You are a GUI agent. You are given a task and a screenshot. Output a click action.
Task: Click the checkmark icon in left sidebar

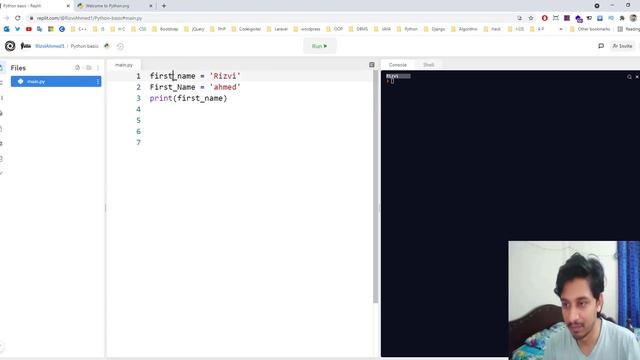(2, 173)
